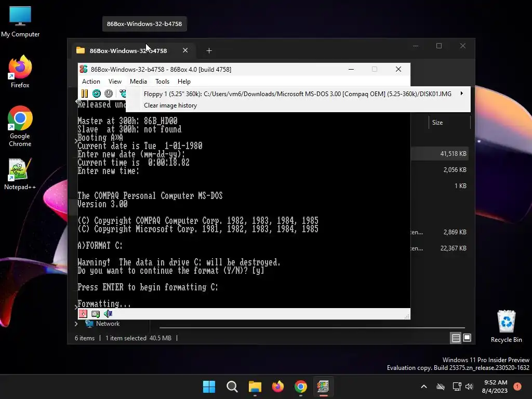Click the hard disk status bar icon
This screenshot has width=532, height=399.
point(96,314)
